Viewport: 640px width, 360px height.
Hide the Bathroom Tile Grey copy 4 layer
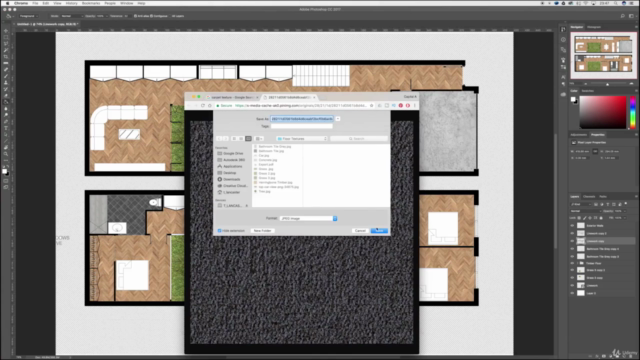pyautogui.click(x=572, y=249)
